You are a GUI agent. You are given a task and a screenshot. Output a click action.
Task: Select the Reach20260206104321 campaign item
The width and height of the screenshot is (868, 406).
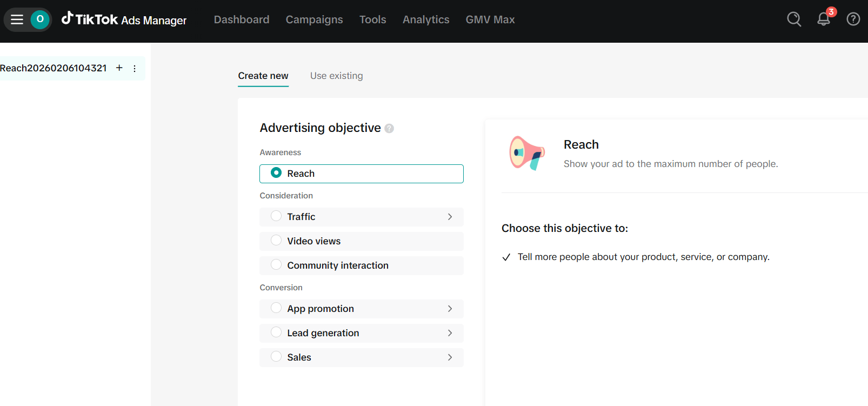pyautogui.click(x=54, y=68)
